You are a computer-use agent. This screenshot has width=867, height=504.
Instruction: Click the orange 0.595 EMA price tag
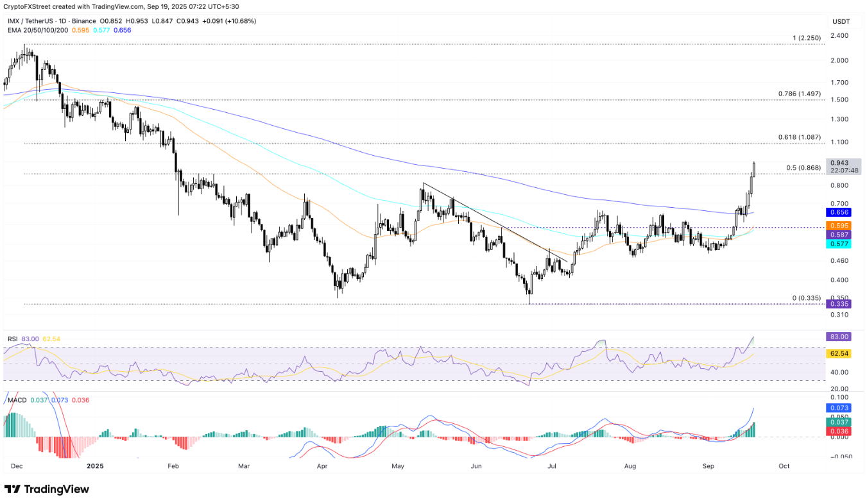click(x=839, y=226)
